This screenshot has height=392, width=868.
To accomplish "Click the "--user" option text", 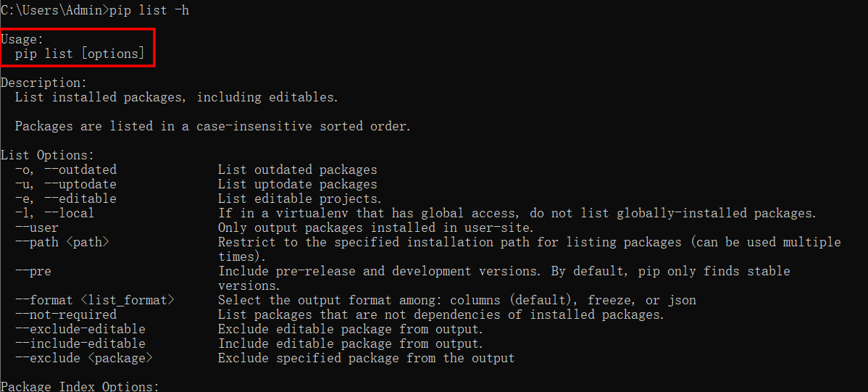I will pos(36,228).
